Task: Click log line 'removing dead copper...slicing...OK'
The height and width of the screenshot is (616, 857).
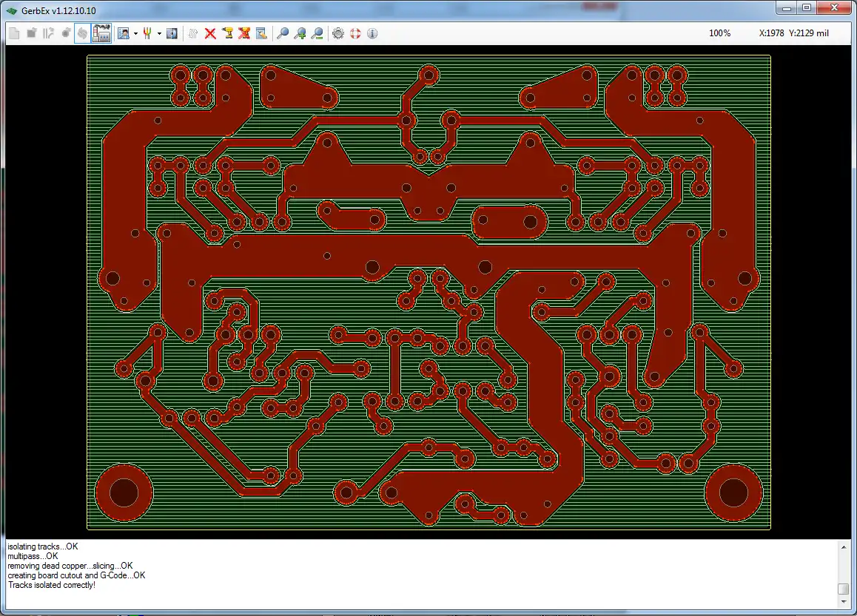Action: pyautogui.click(x=70, y=566)
